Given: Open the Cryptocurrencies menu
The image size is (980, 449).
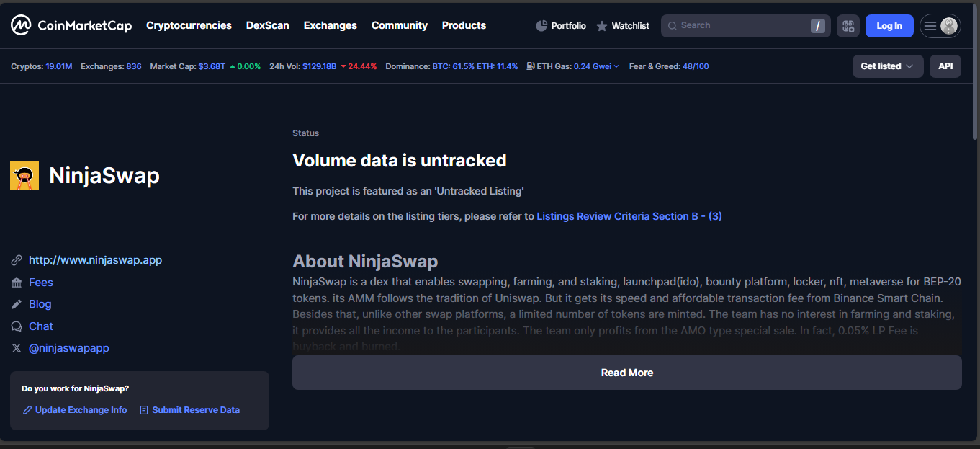Looking at the screenshot, I should click(189, 25).
